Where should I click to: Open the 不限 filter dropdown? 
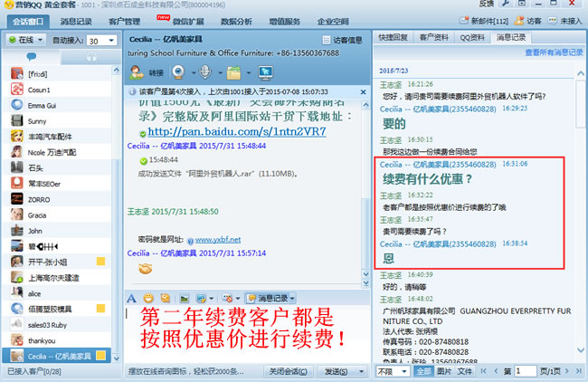pos(393,371)
